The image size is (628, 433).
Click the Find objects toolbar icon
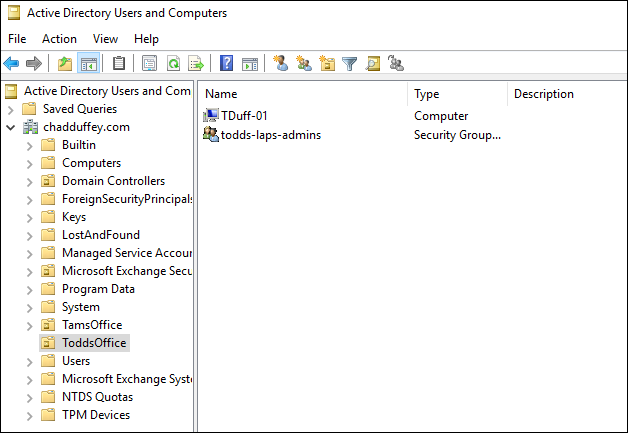click(373, 63)
